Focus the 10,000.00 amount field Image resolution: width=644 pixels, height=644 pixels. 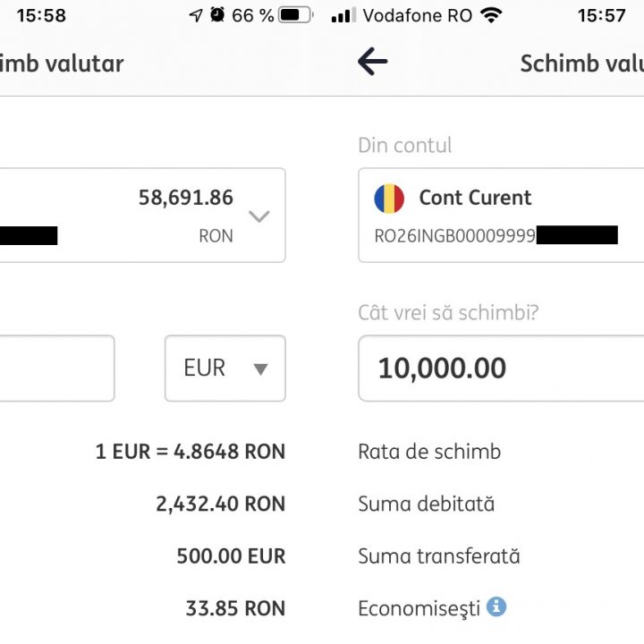[x=501, y=369]
